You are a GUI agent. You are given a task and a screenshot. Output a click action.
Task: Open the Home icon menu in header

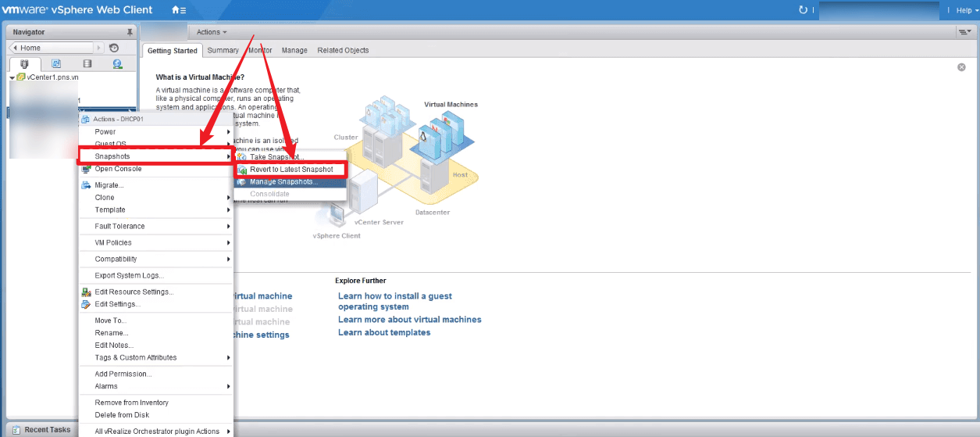click(x=179, y=10)
